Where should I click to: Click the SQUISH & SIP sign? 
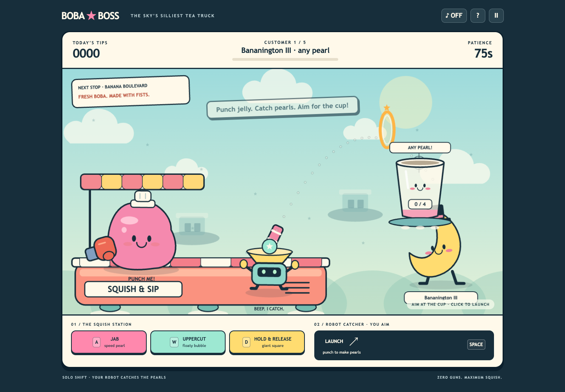[133, 289]
